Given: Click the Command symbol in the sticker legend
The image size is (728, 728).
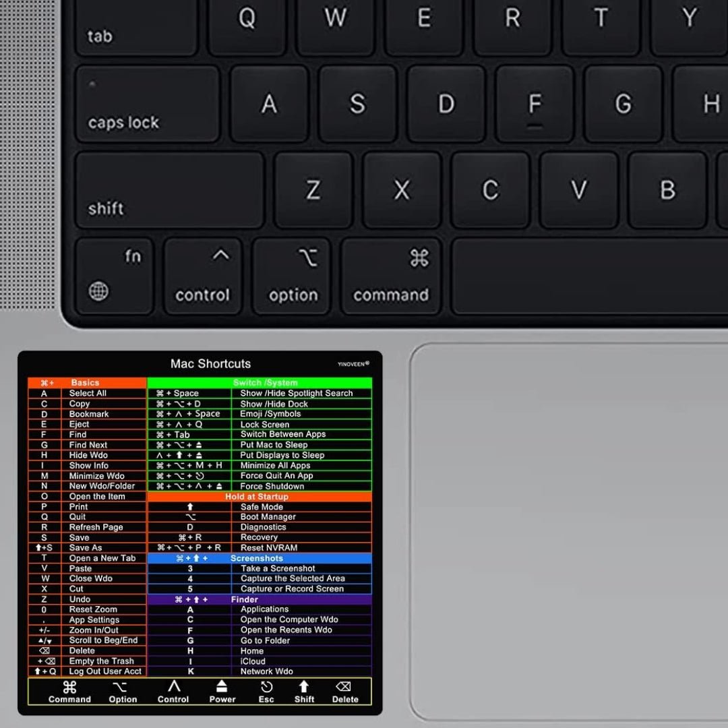Looking at the screenshot, I should pyautogui.click(x=69, y=687).
